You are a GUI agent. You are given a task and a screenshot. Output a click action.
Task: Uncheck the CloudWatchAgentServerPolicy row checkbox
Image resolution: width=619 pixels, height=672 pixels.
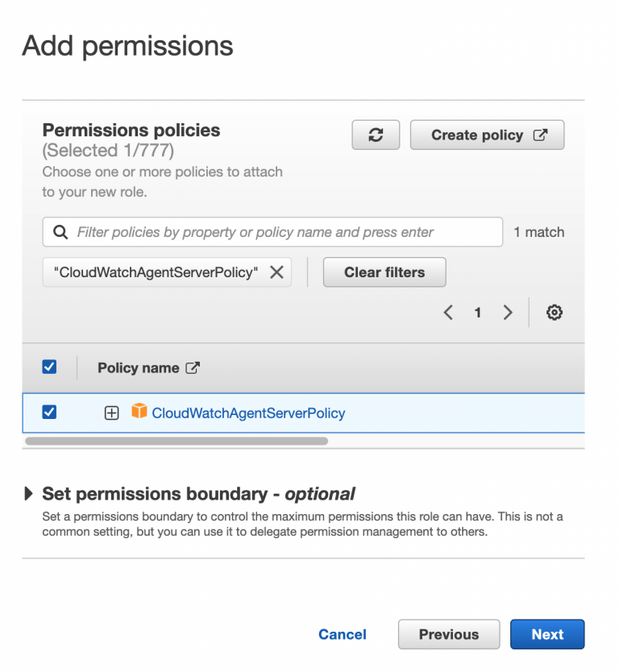point(49,412)
